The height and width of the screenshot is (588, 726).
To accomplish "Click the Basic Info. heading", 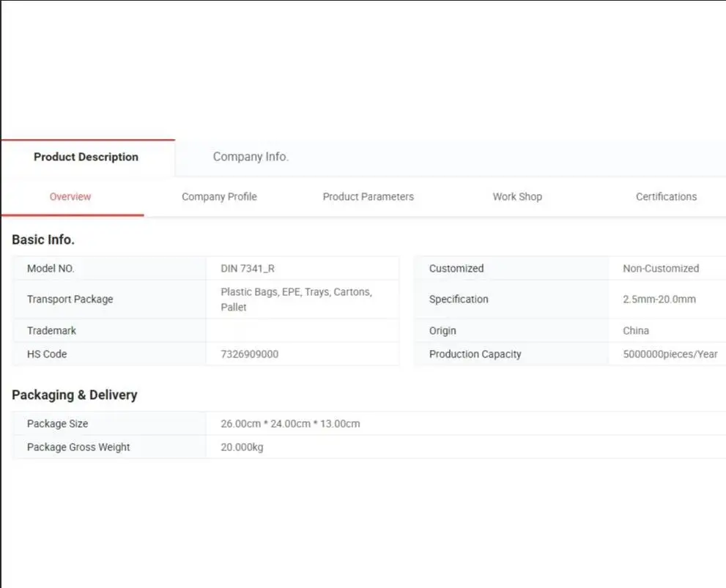I will tap(43, 239).
